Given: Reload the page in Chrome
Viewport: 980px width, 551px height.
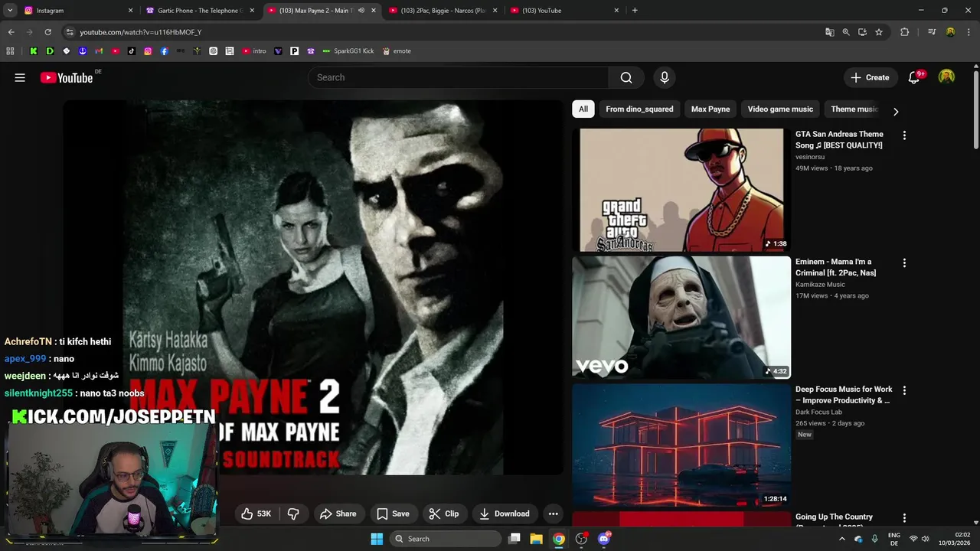Looking at the screenshot, I should coord(47,32).
